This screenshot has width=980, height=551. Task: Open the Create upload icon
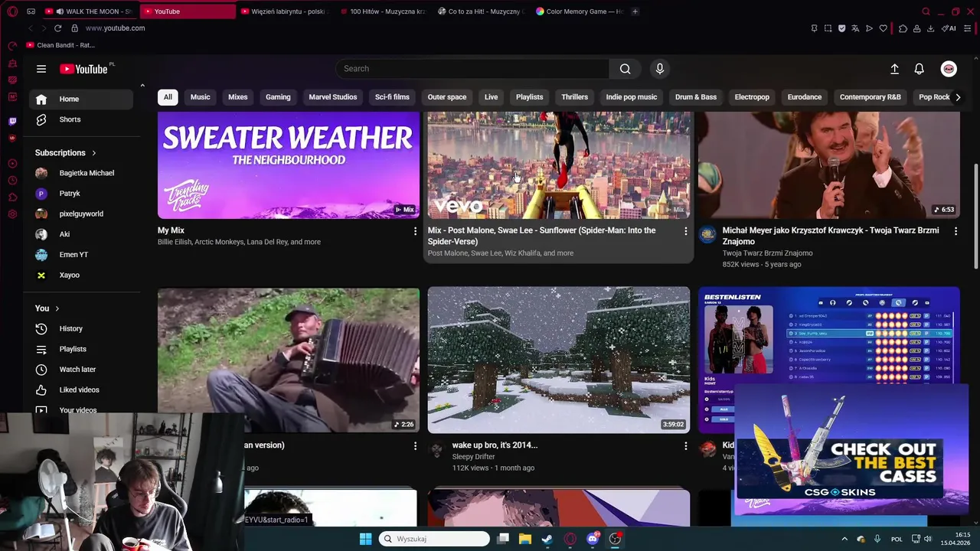[x=894, y=69]
